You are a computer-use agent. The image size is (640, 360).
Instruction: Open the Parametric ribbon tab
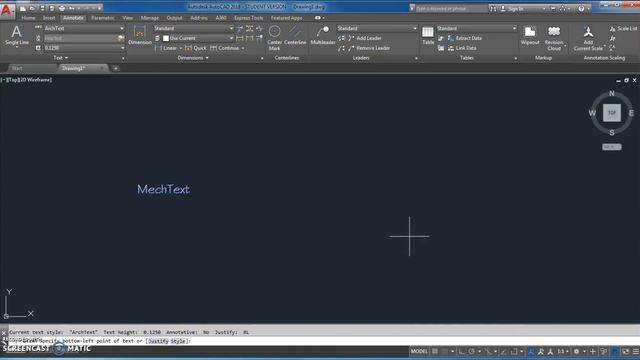[x=103, y=18]
